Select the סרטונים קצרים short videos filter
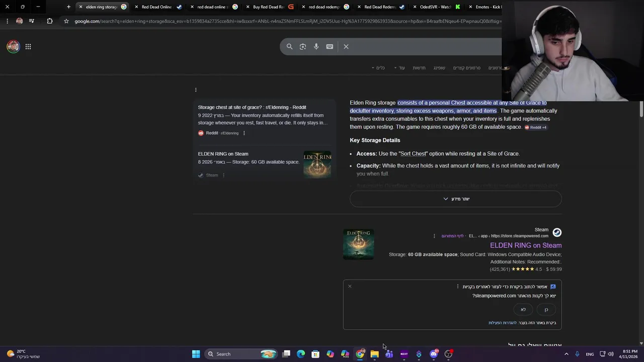644x362 pixels. pos(467,68)
